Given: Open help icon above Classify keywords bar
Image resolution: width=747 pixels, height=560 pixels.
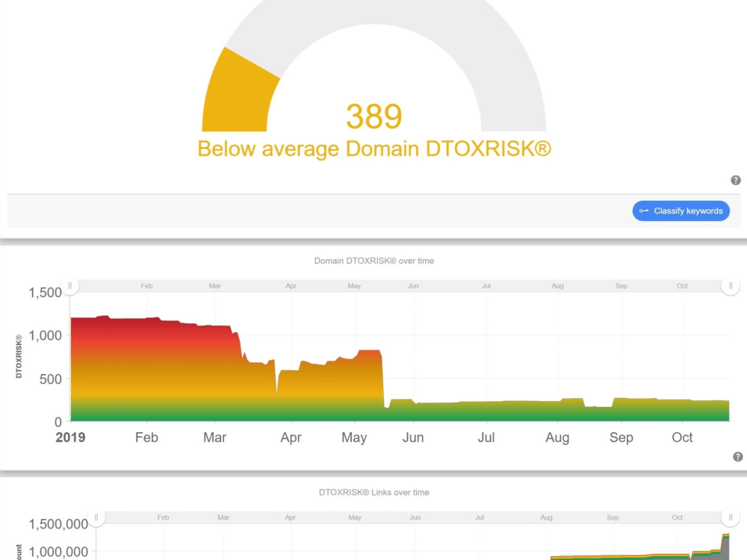Looking at the screenshot, I should (736, 180).
